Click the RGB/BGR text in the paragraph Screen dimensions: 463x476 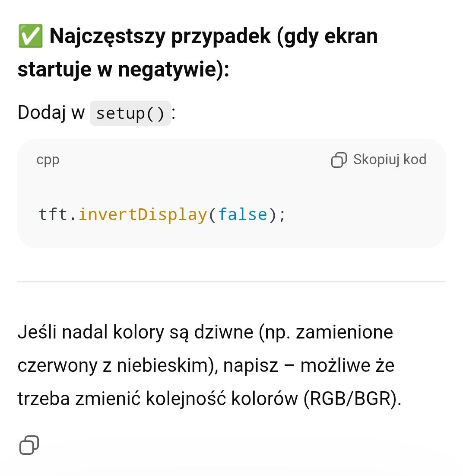coord(349,399)
